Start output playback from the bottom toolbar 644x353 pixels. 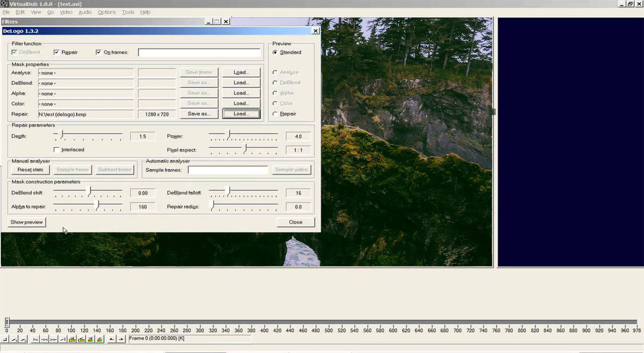click(x=23, y=339)
